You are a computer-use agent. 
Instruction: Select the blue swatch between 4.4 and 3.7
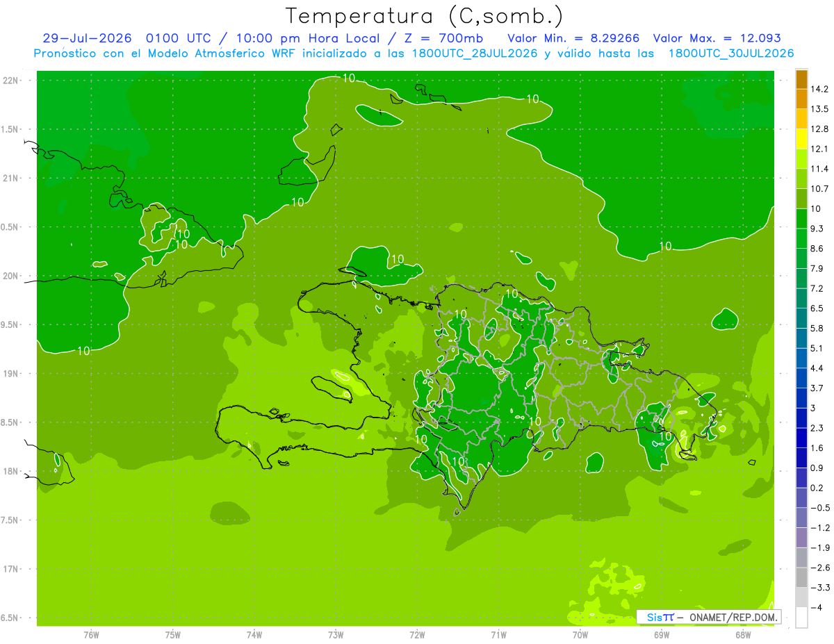(801, 378)
